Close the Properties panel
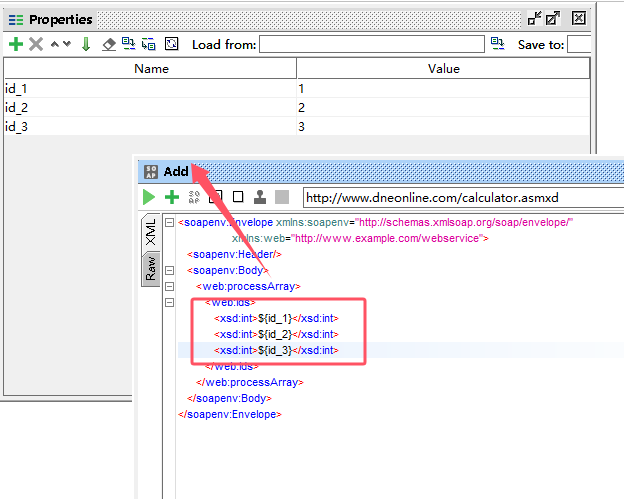Screen dimensions: 624x499 (578, 18)
